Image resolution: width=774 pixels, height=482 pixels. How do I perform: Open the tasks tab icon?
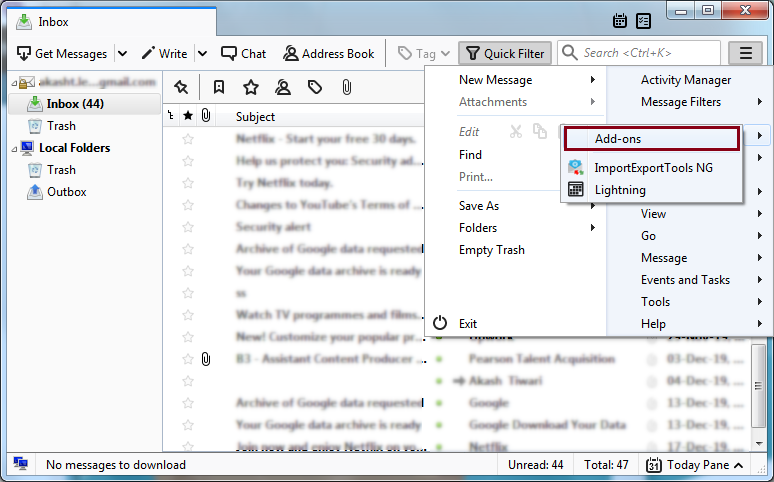643,21
